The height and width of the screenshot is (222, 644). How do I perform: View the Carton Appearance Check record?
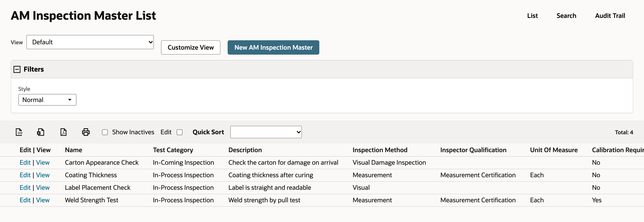pyautogui.click(x=43, y=163)
